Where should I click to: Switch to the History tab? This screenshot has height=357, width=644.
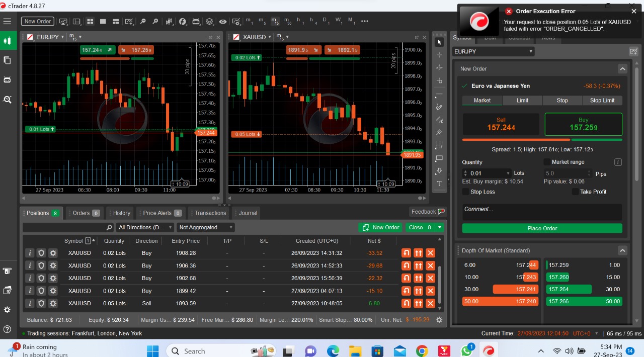coord(121,213)
